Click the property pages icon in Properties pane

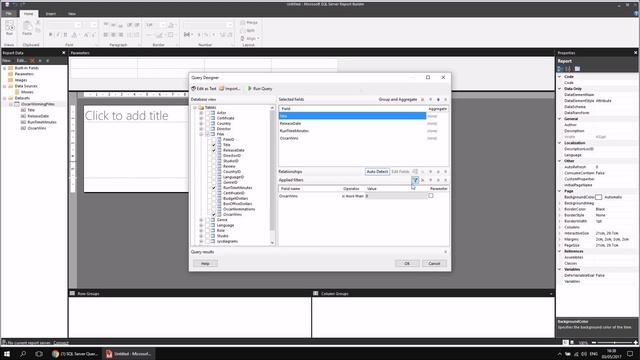pyautogui.click(x=577, y=69)
